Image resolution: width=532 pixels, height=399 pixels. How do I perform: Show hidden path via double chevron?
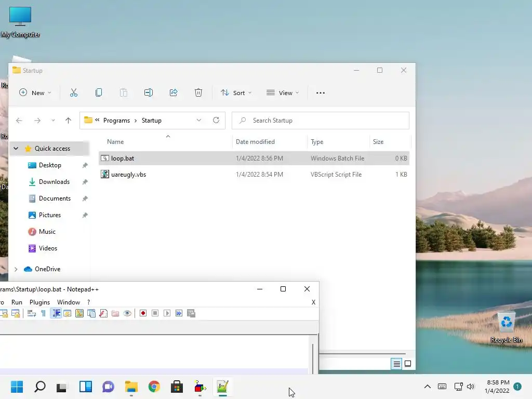[x=97, y=120]
